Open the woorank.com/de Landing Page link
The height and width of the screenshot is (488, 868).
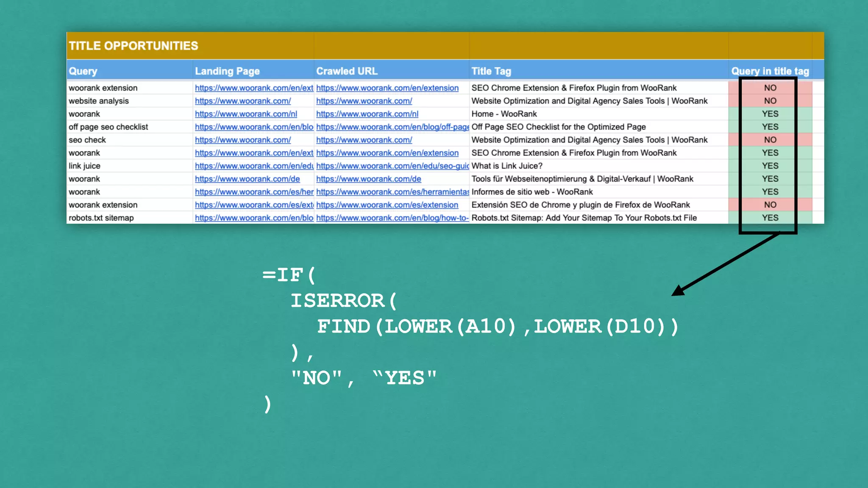248,179
